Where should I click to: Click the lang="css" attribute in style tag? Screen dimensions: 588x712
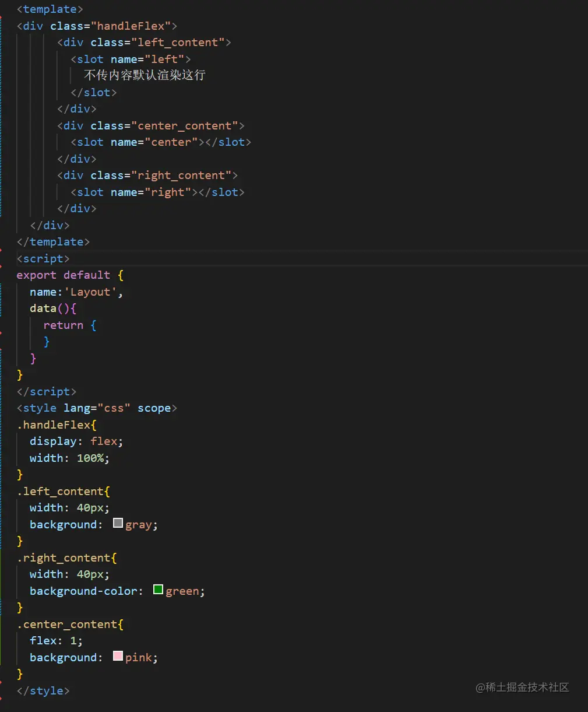coord(96,408)
